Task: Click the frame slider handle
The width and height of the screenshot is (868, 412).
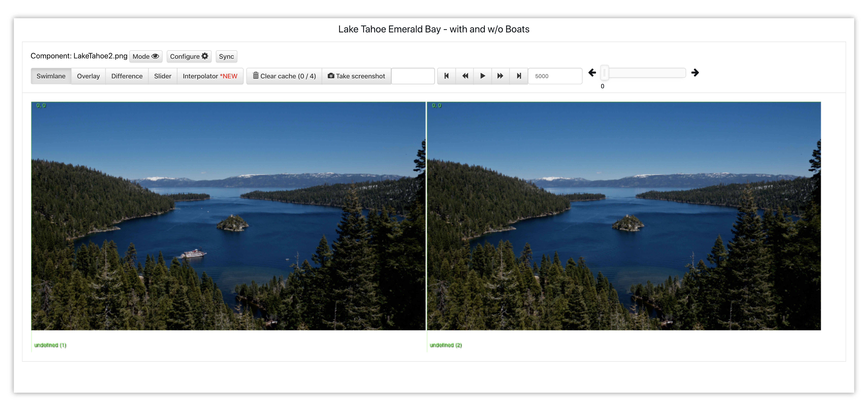Action: [605, 73]
